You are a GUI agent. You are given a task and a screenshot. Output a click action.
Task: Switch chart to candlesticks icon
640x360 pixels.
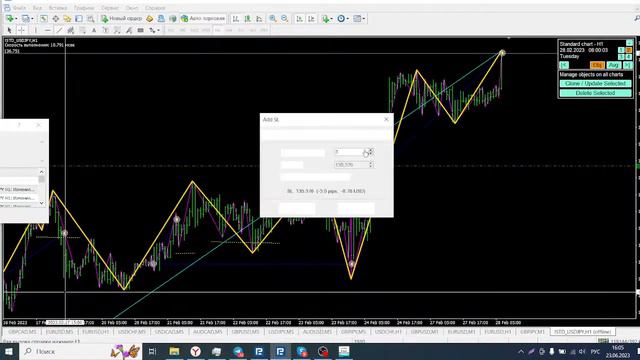247,18
